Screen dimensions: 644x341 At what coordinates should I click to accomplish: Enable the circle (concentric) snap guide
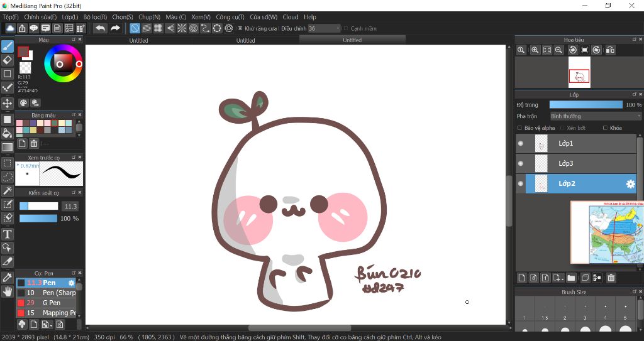(194, 28)
